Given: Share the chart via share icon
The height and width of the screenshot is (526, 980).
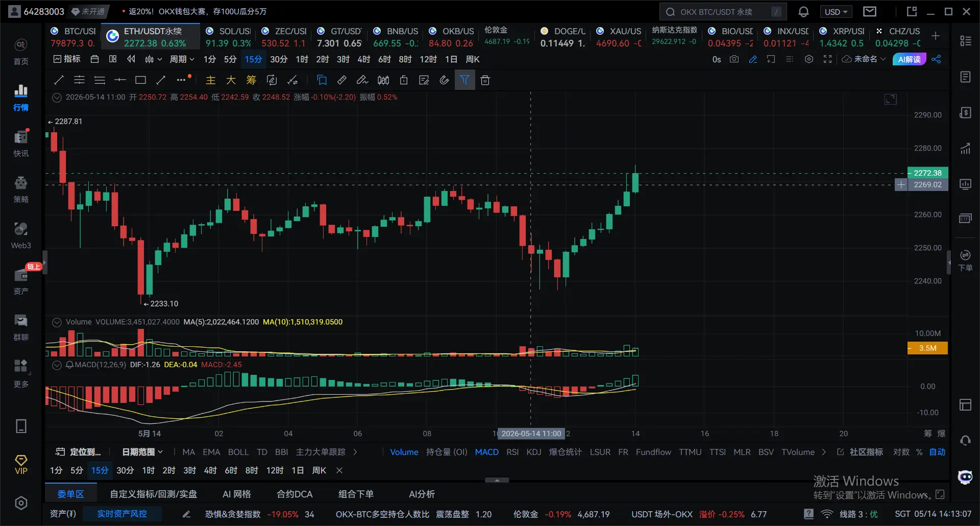Looking at the screenshot, I should click(x=936, y=59).
